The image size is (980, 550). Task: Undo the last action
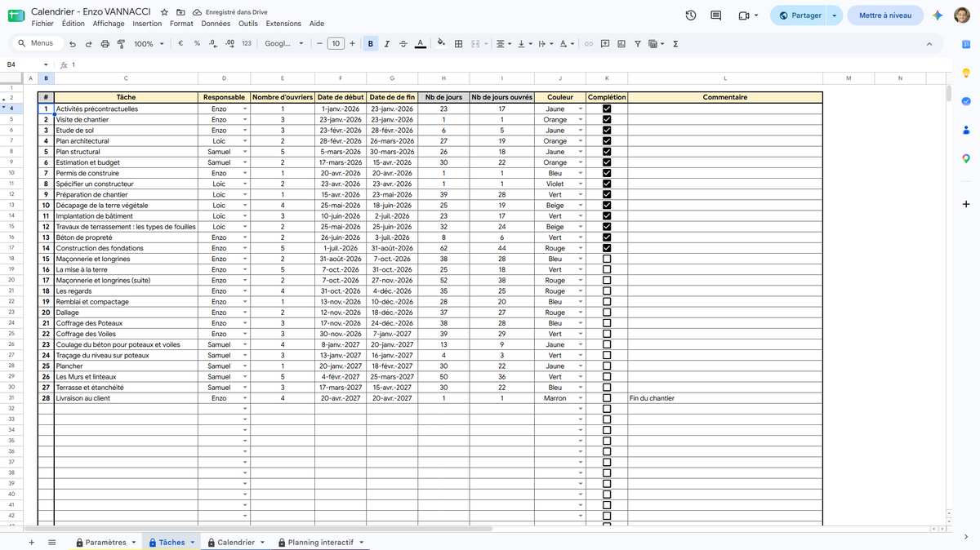[73, 44]
